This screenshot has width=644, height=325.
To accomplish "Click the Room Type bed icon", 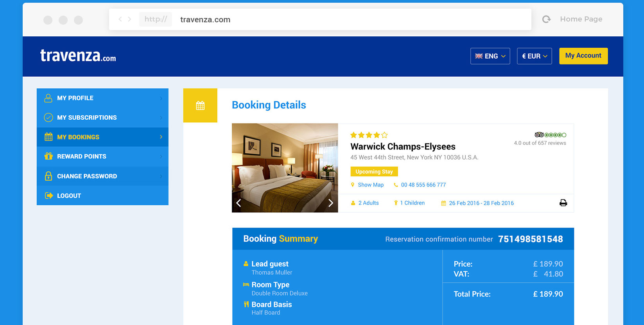I will pyautogui.click(x=246, y=284).
